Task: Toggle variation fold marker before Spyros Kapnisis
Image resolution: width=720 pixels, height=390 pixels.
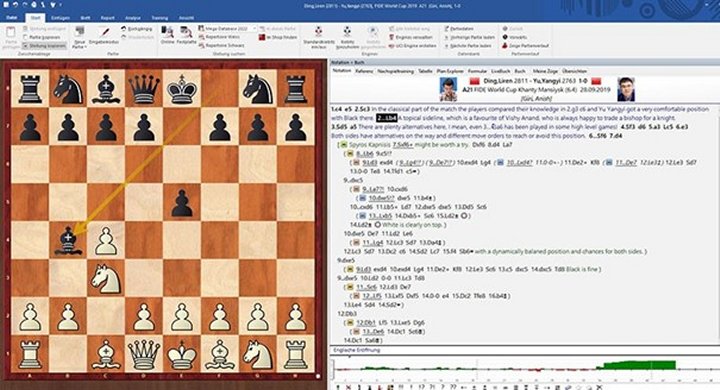Action: point(343,145)
